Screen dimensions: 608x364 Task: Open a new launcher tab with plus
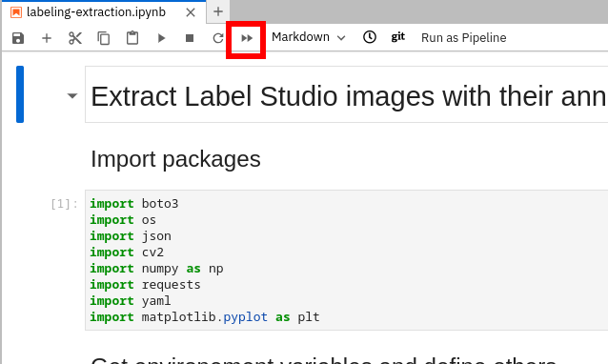[x=218, y=11]
